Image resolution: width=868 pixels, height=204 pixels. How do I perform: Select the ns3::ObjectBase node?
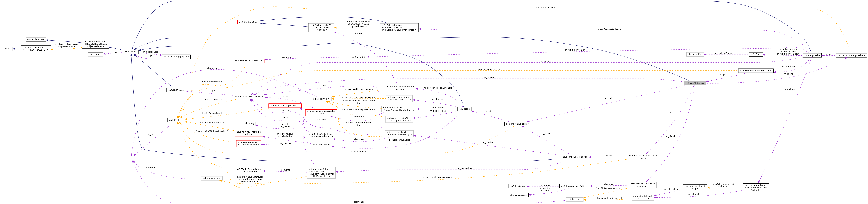tap(35, 40)
